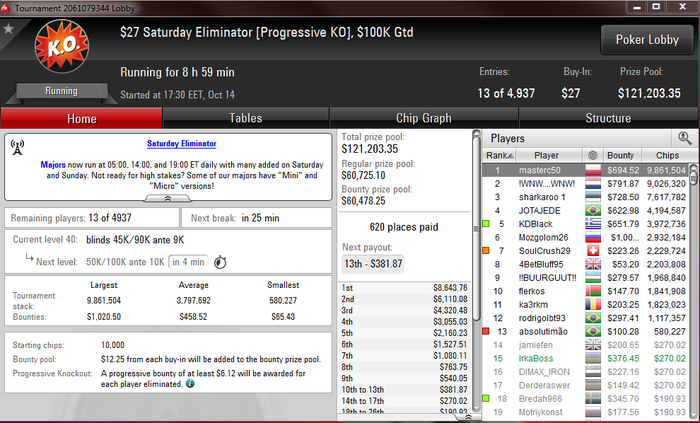Select player row !WNW....WNW!
The height and width of the screenshot is (423, 700).
586,184
